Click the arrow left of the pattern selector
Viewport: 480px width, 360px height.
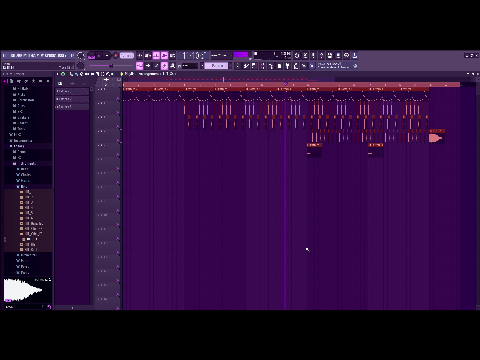[x=202, y=66]
